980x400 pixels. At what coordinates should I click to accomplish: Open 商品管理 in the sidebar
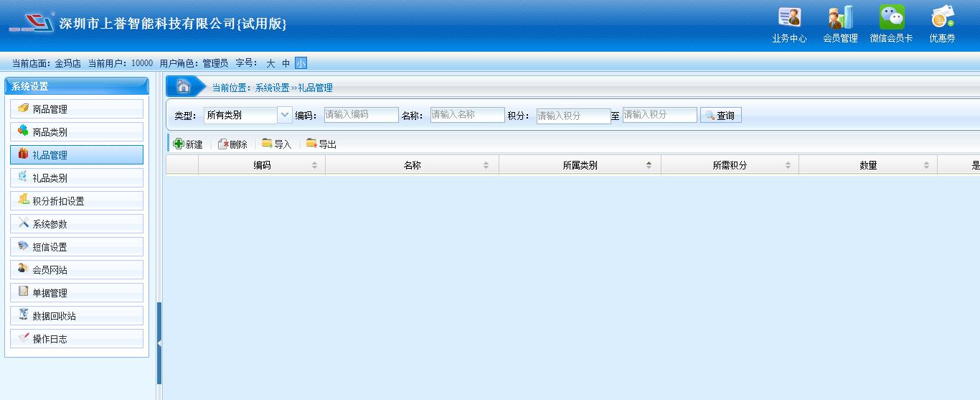(x=77, y=109)
